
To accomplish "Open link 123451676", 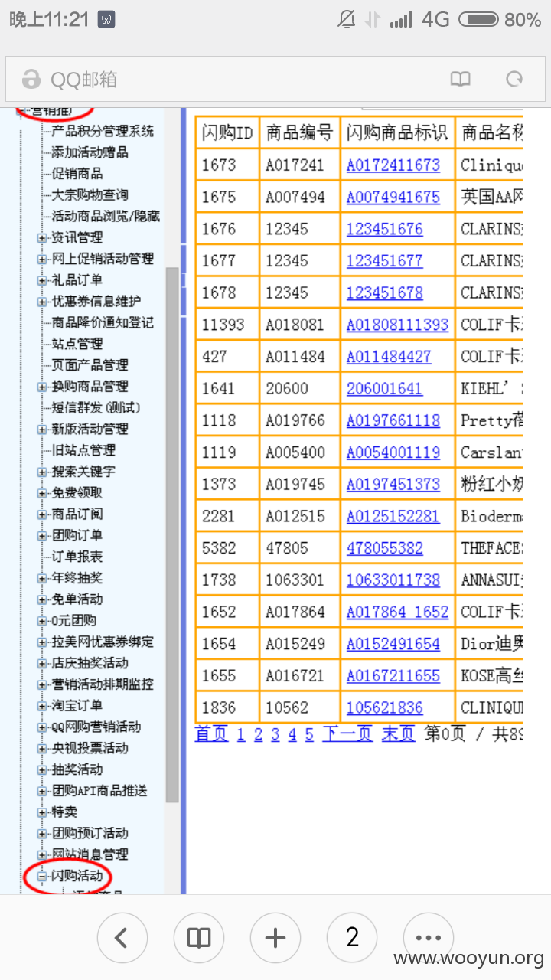I will click(x=384, y=229).
